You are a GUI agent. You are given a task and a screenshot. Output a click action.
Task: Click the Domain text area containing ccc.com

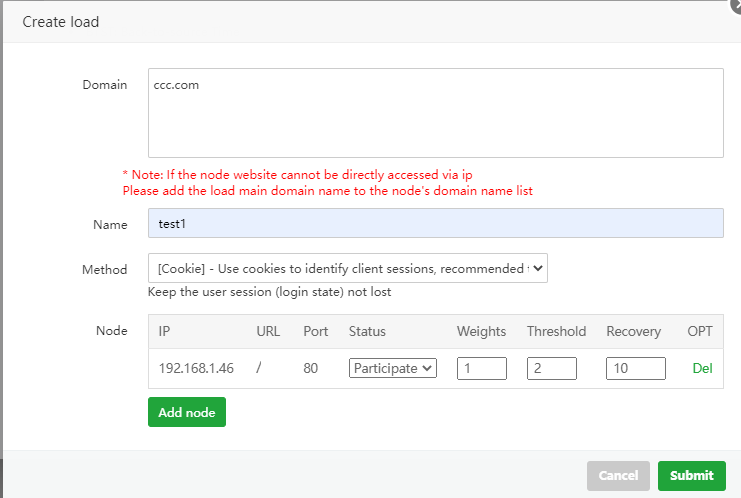(435, 113)
